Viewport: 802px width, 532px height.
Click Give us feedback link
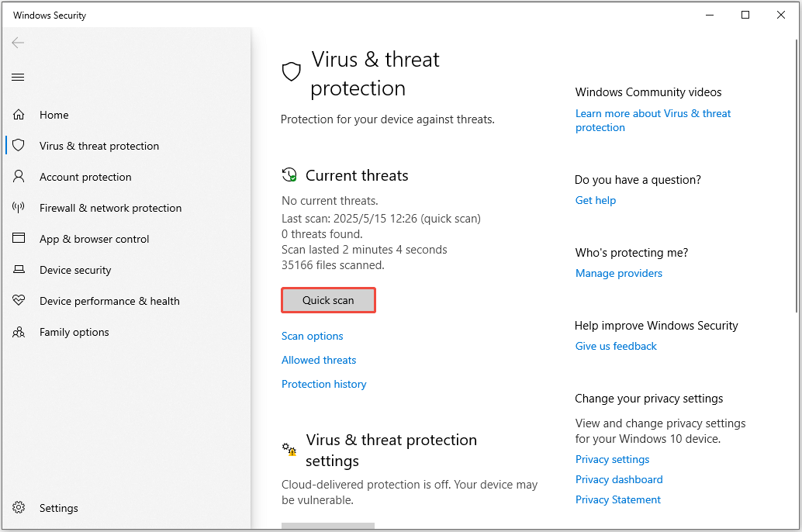coord(616,346)
